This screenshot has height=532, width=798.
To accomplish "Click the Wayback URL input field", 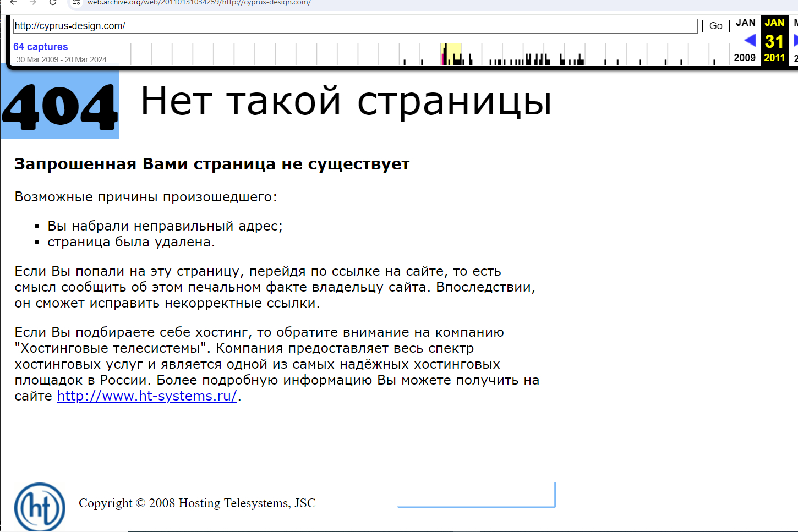I will click(x=355, y=26).
